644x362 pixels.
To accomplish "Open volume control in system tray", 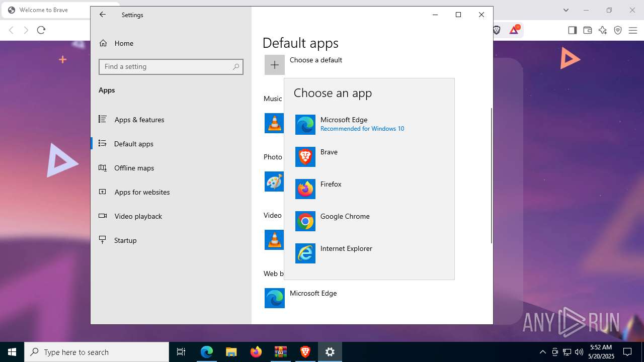I will coord(579,352).
